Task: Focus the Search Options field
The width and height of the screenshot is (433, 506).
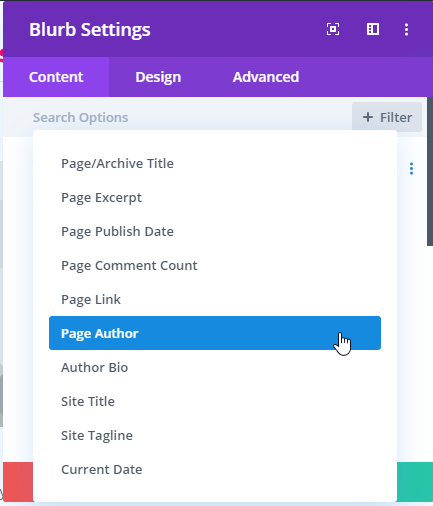Action: [x=190, y=117]
